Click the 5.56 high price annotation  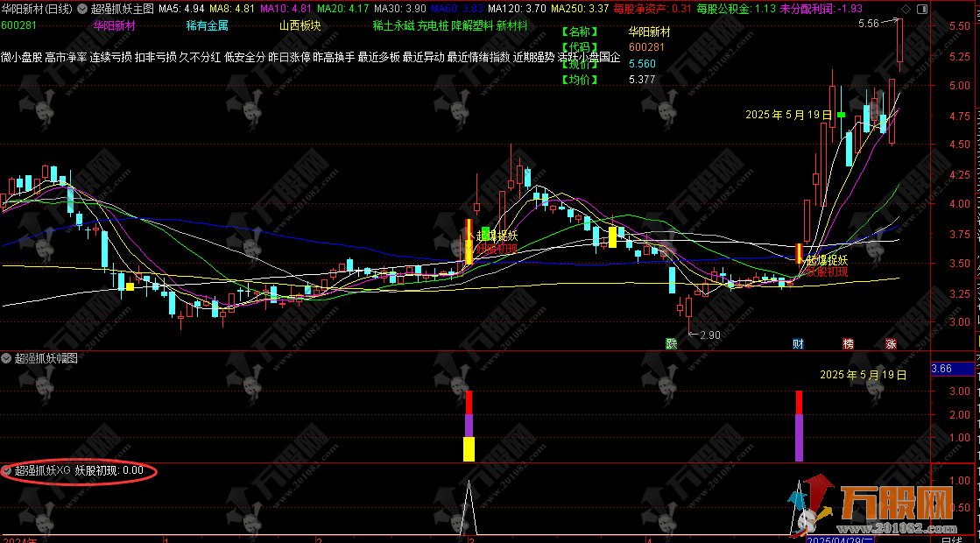pos(868,24)
